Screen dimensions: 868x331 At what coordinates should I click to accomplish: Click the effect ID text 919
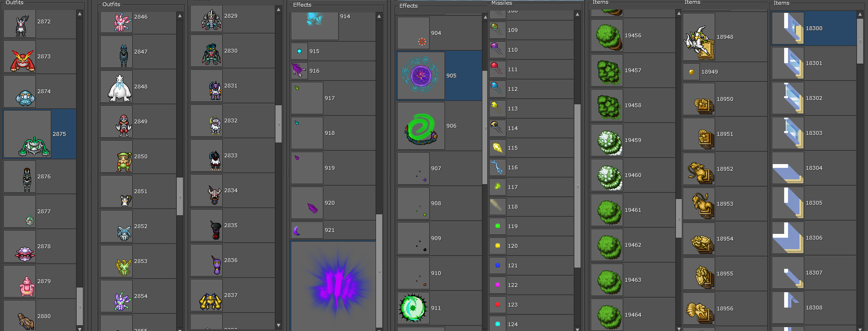click(330, 168)
